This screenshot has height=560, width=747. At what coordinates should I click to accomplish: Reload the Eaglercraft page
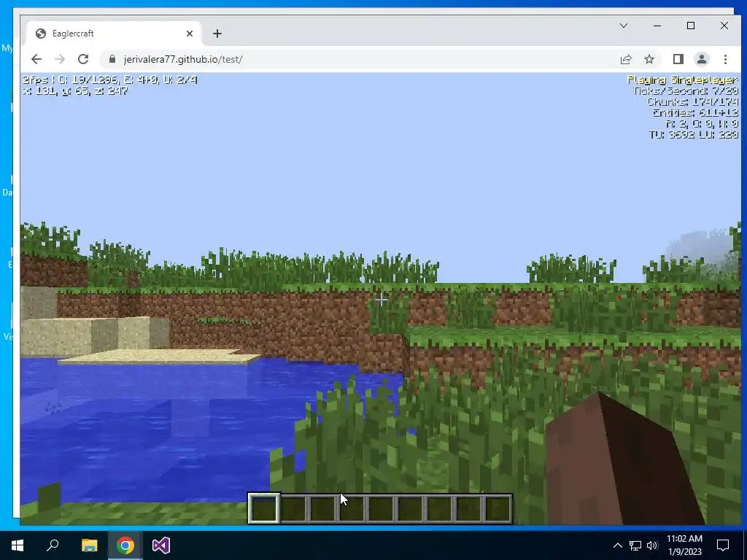[x=83, y=59]
